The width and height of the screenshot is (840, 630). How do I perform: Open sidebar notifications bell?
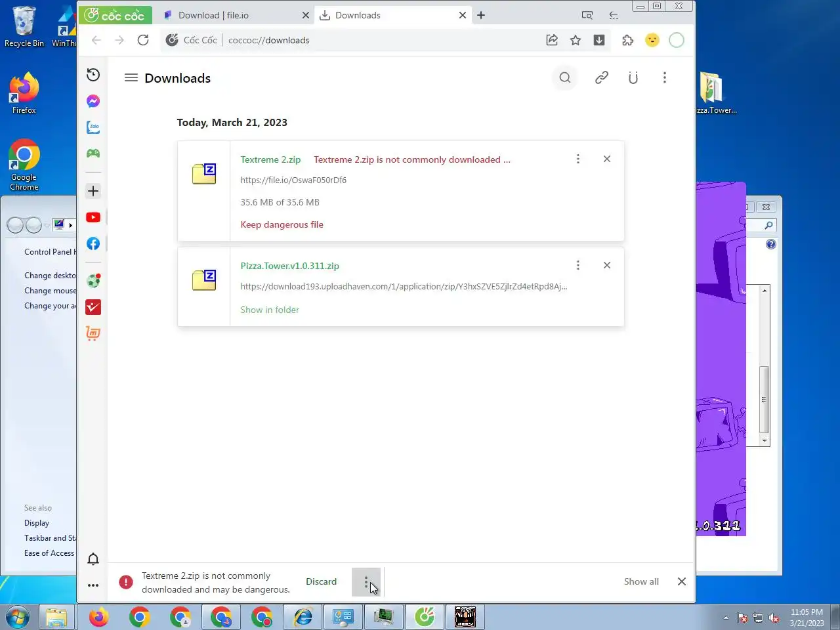[x=93, y=559]
